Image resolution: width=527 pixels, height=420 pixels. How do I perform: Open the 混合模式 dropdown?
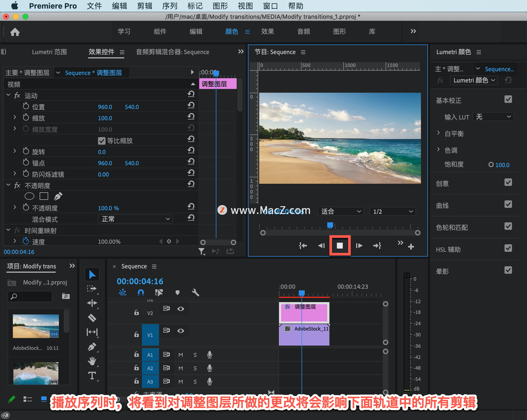135,219
